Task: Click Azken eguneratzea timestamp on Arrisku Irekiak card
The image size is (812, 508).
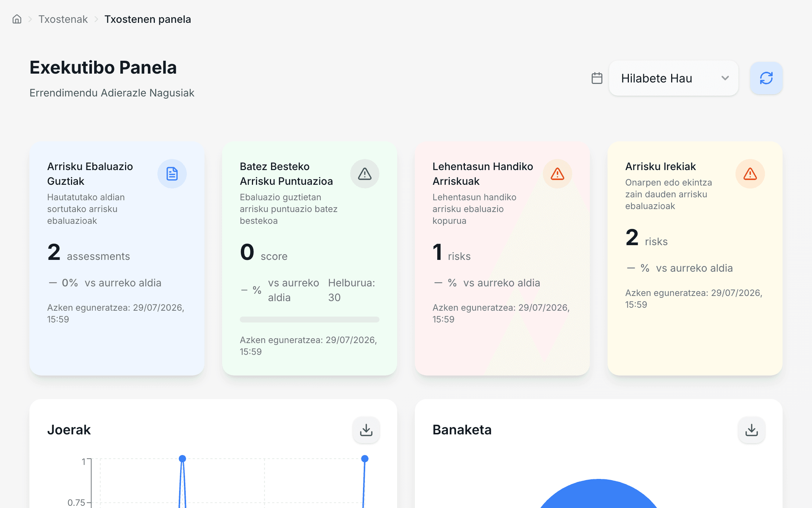Action: tap(694, 299)
